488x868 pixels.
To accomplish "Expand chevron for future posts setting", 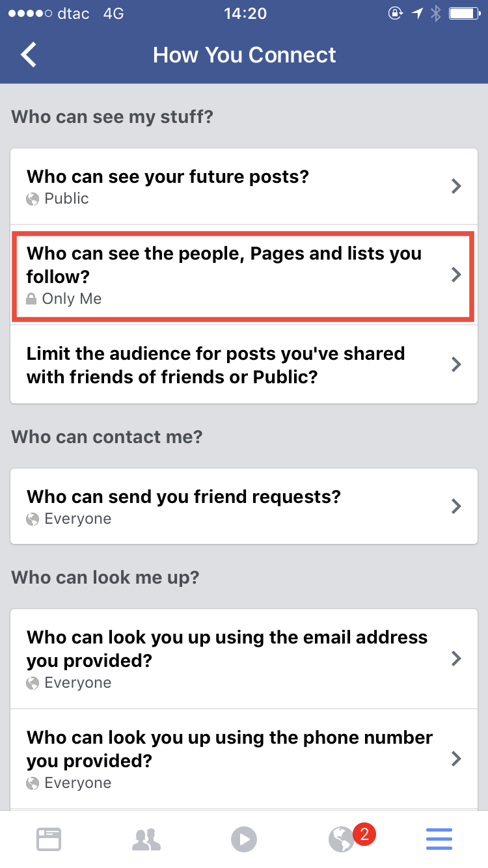I will coord(457,187).
